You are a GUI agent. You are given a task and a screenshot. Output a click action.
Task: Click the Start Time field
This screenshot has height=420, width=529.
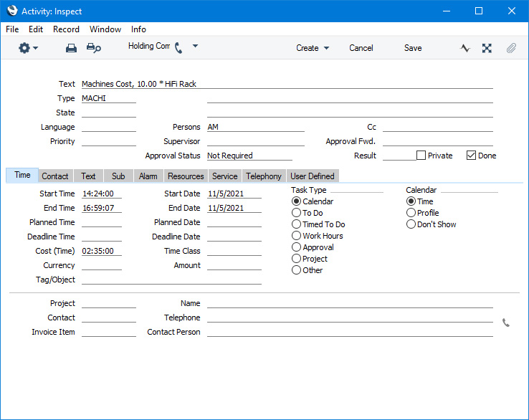point(101,194)
